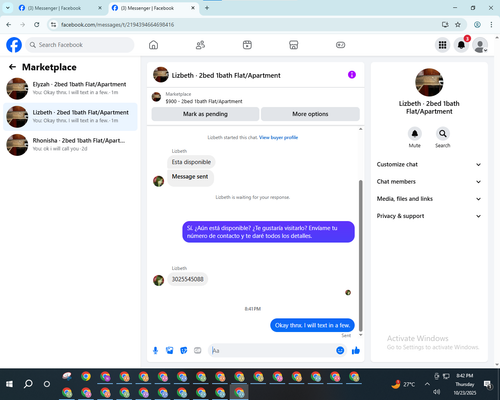Send a thumbs-up like
500x400 pixels.
point(356,350)
